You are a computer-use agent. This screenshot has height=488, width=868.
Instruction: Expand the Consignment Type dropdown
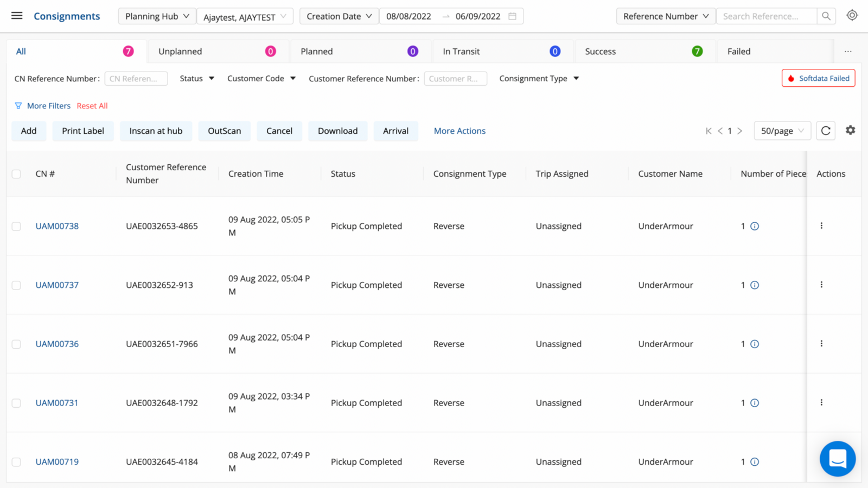(539, 78)
